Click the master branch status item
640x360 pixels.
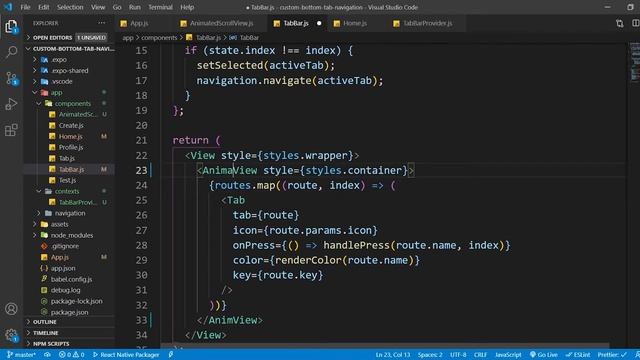pos(21,355)
